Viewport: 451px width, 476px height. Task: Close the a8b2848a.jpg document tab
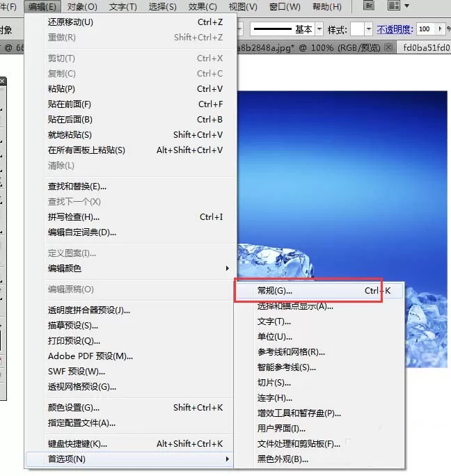388,47
